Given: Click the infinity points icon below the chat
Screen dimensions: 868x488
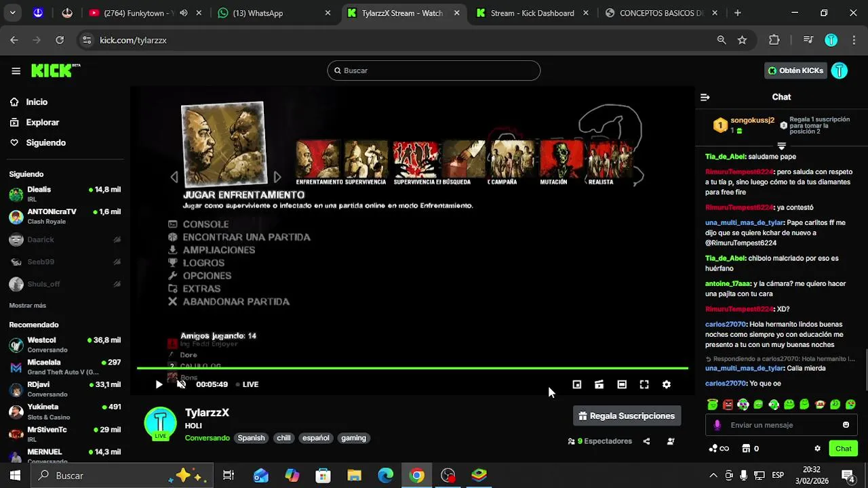Looking at the screenshot, I should (719, 449).
